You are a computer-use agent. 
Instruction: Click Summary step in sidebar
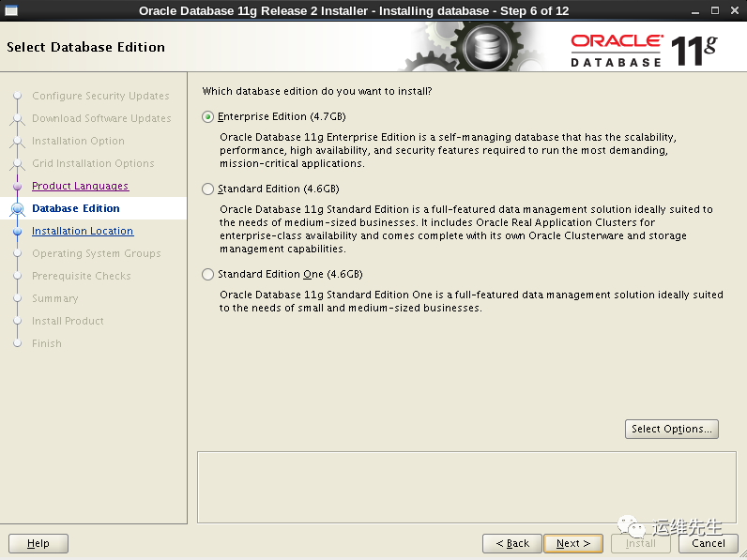pos(54,298)
